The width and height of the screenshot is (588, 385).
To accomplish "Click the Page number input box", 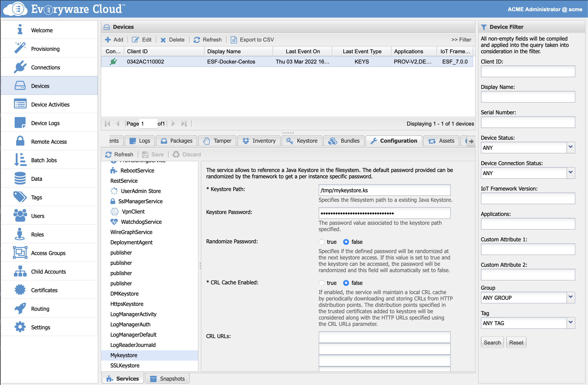I will (148, 123).
